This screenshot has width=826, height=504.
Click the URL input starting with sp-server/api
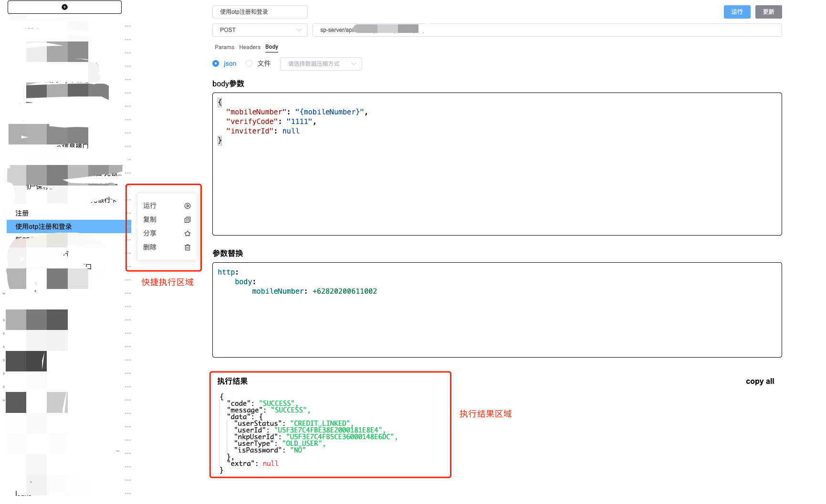(547, 30)
